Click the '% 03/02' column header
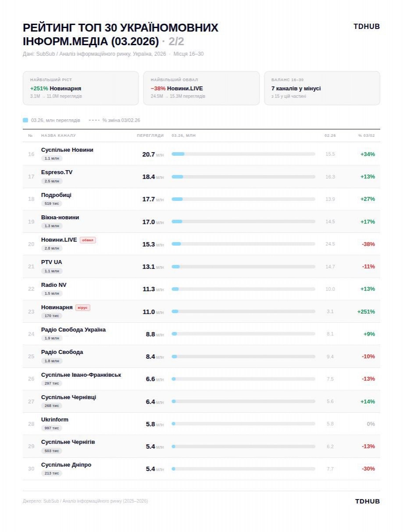403x532 pixels. click(366, 136)
